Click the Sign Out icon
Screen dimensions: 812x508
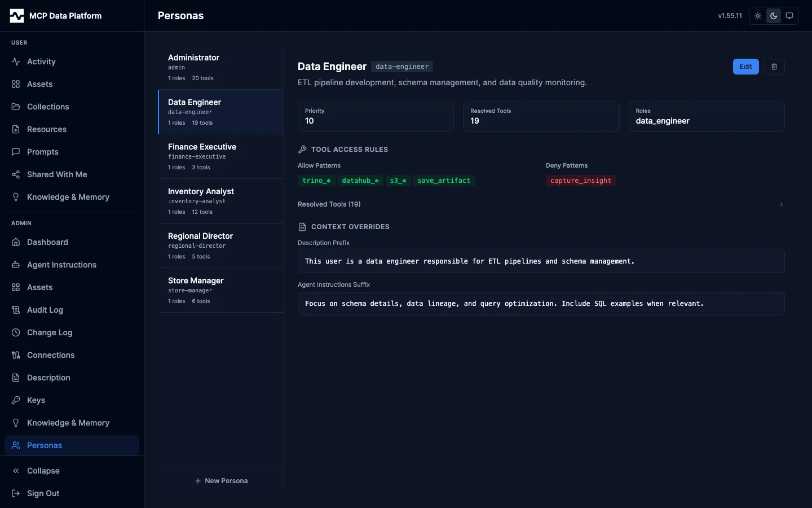[x=16, y=493]
